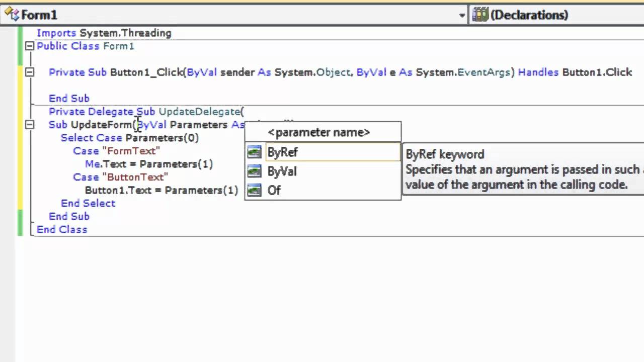The image size is (644, 362).
Task: Click on Public Class Form1 text
Action: click(x=86, y=46)
